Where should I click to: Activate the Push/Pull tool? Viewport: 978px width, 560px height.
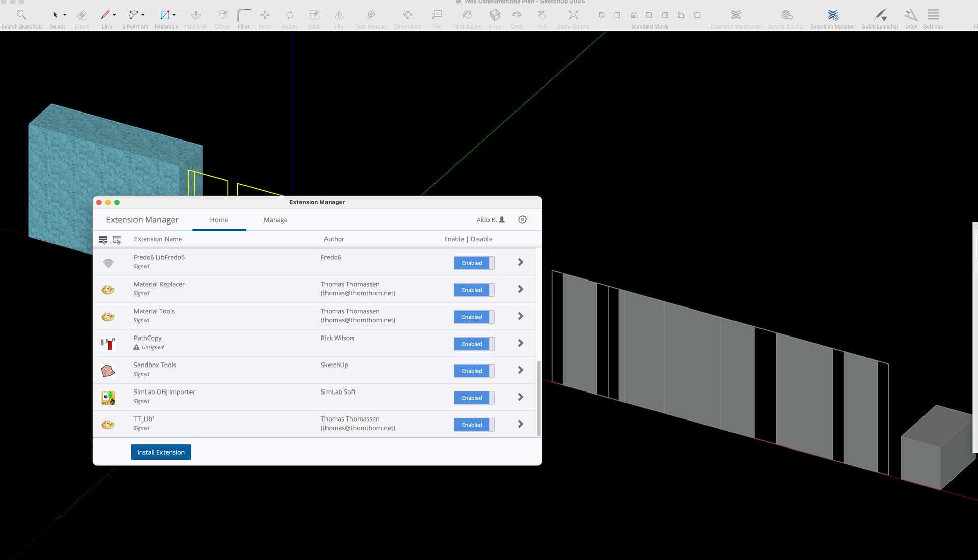tap(196, 15)
